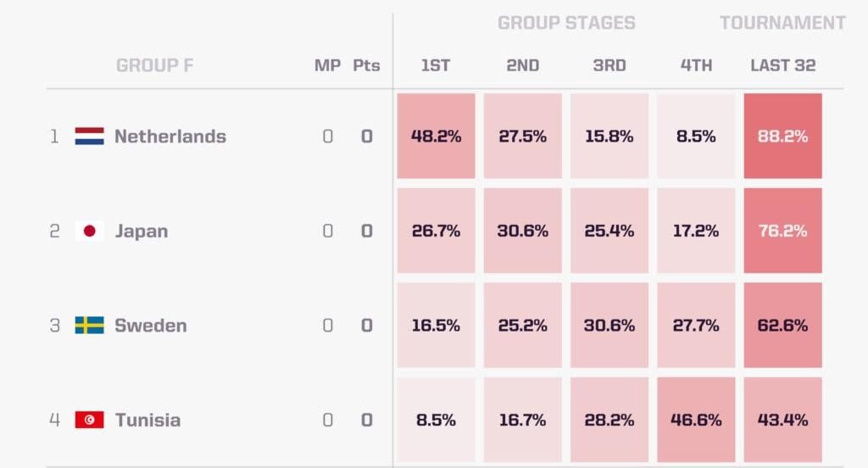The height and width of the screenshot is (468, 868).
Task: Click the Sweden flag icon
Action: [89, 326]
